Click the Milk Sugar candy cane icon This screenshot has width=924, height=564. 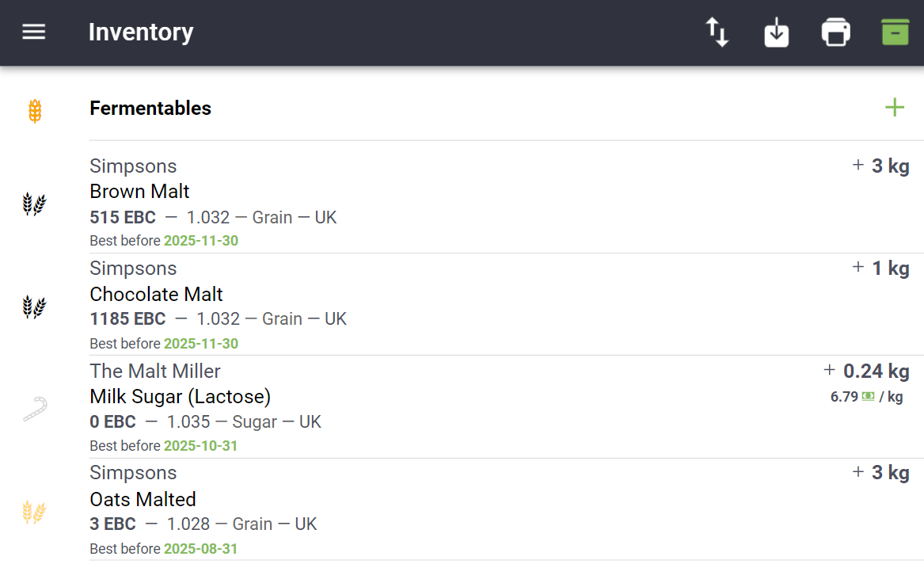click(x=34, y=410)
